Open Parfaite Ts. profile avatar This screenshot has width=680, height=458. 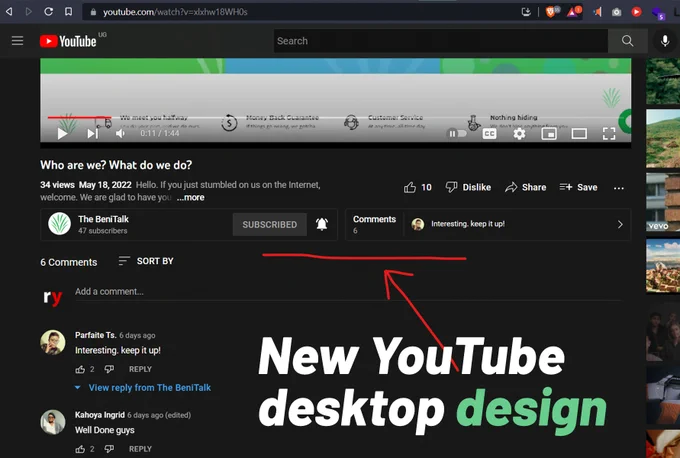click(x=53, y=342)
